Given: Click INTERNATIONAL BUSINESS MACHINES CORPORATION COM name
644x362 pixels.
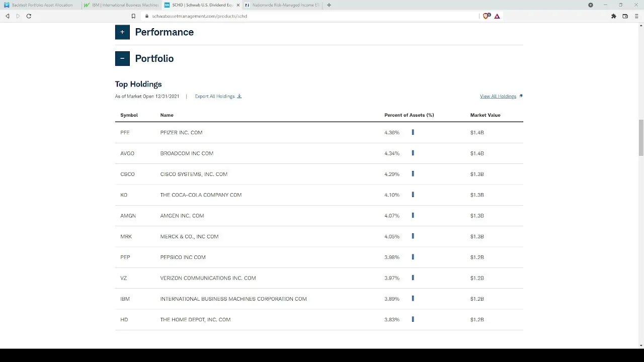Looking at the screenshot, I should (233, 299).
